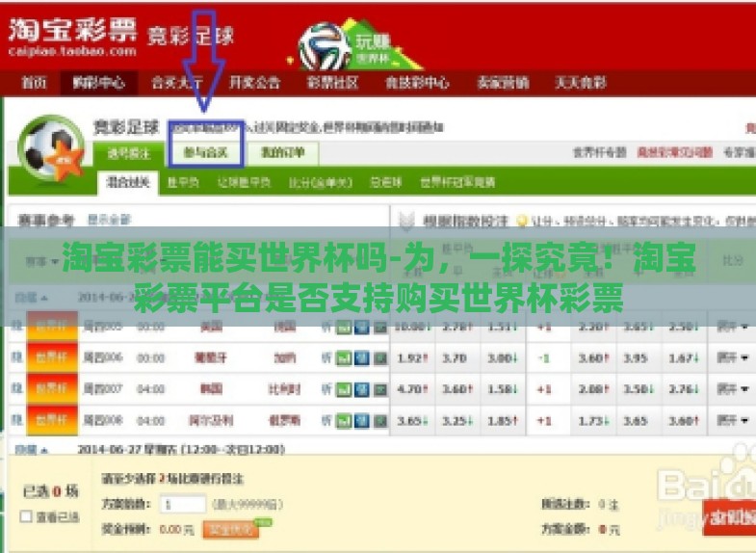Select odds 1.73 in the 周四008 row
This screenshot has width=756, height=553.
click(x=593, y=421)
